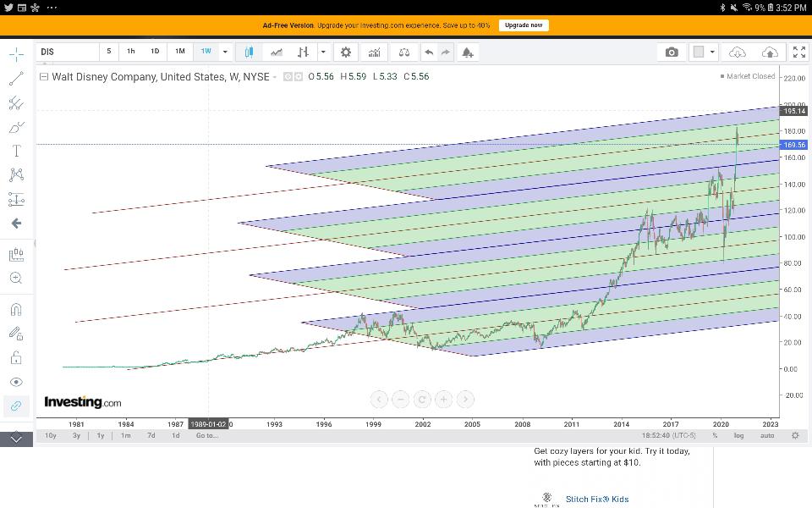Select the 3y time range
The image size is (812, 508).
pyautogui.click(x=76, y=435)
